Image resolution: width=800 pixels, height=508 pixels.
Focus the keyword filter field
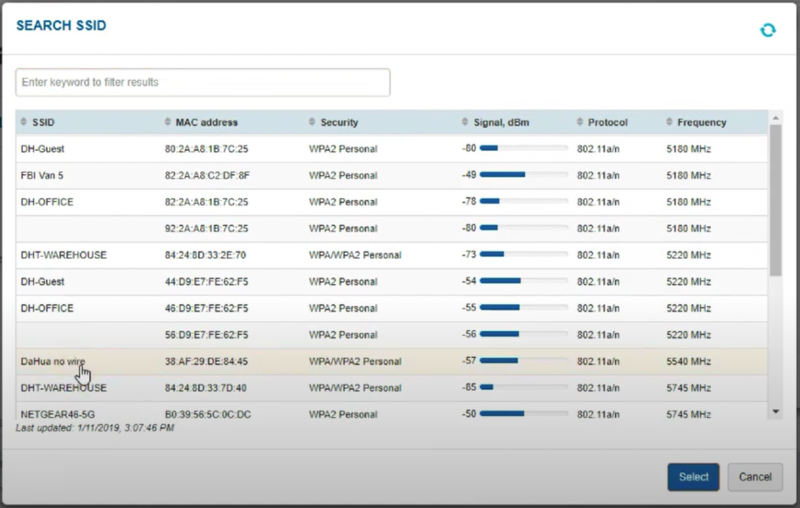click(203, 82)
